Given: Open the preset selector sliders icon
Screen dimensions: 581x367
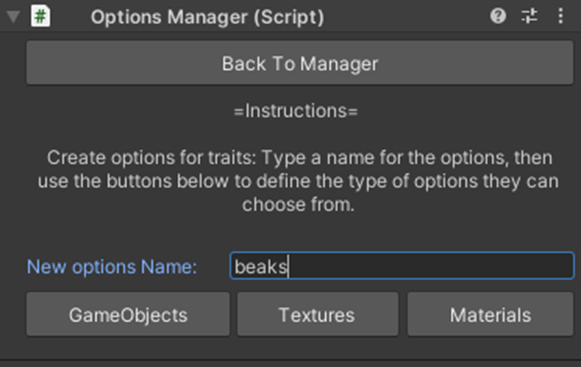Looking at the screenshot, I should click(529, 16).
